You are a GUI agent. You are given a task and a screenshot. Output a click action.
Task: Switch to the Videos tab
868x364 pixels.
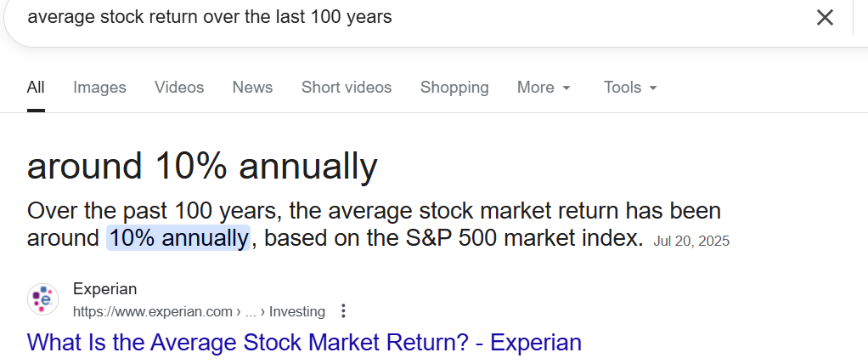pyautogui.click(x=179, y=87)
